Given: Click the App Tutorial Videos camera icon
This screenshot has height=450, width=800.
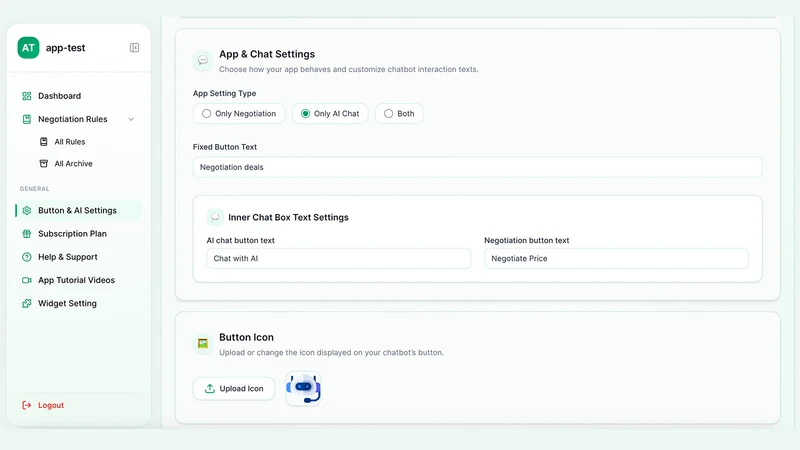Looking at the screenshot, I should pos(27,280).
